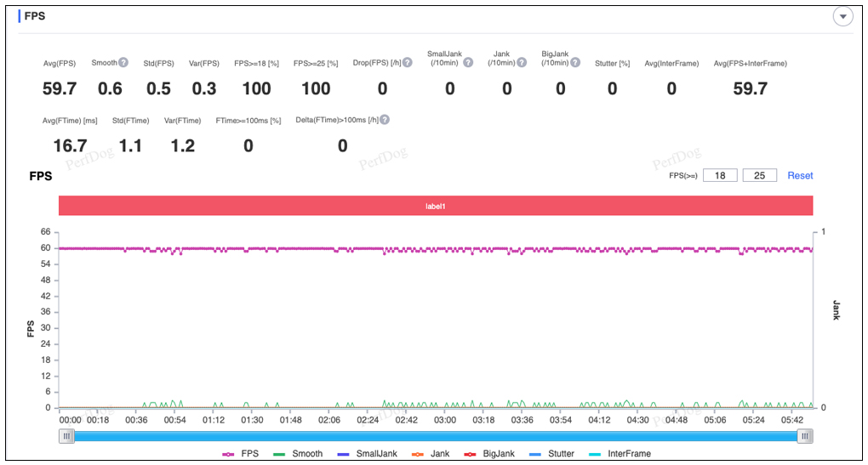Click the FPS threshold field showing 25

point(760,176)
